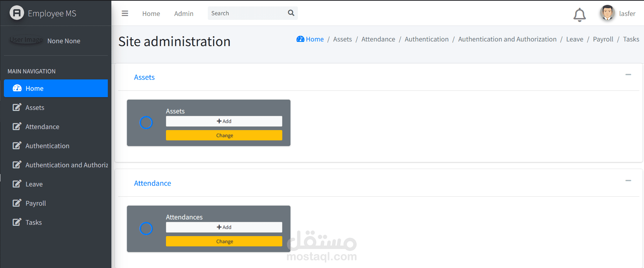This screenshot has width=644, height=268.
Task: Click the Attendances title inside the card
Action: pos(184,217)
